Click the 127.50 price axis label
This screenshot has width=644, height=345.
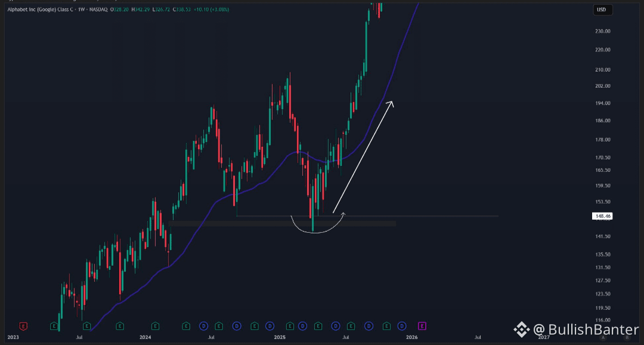coord(602,281)
